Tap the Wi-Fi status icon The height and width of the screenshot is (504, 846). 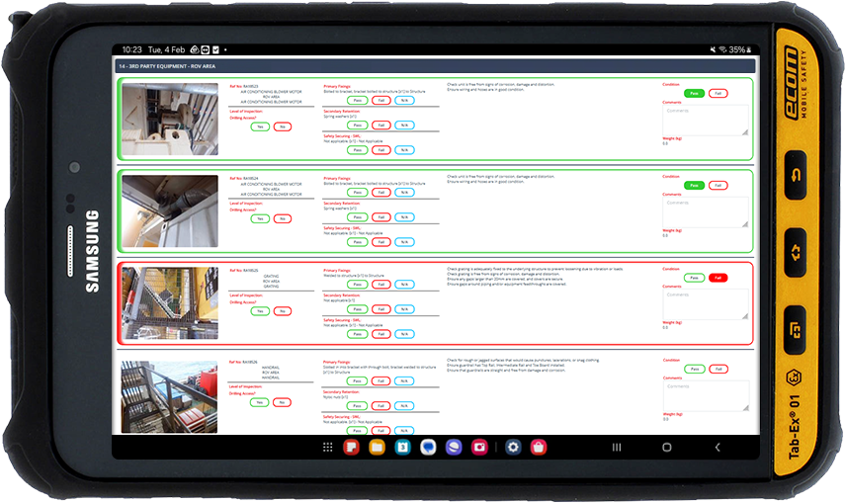pos(722,49)
